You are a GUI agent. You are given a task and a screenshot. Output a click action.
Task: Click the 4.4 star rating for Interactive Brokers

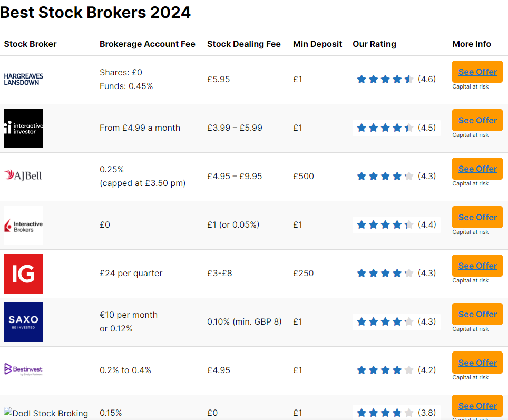(396, 224)
